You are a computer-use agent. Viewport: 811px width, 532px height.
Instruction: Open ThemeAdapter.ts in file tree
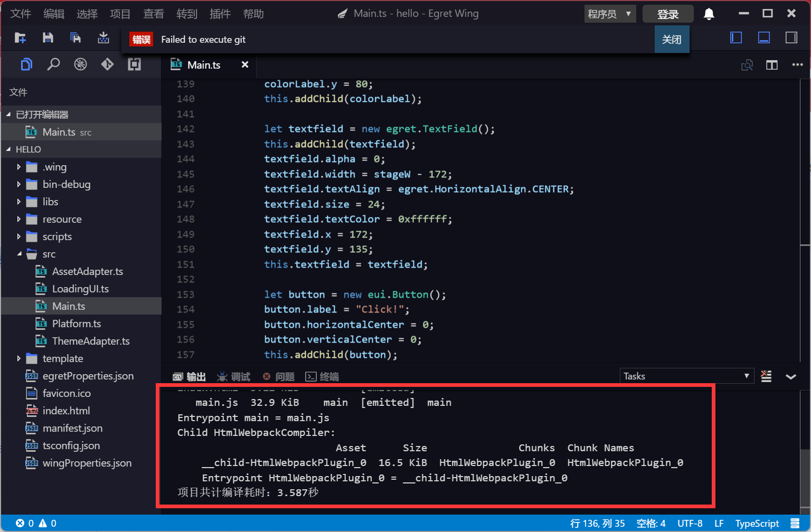[x=90, y=341]
